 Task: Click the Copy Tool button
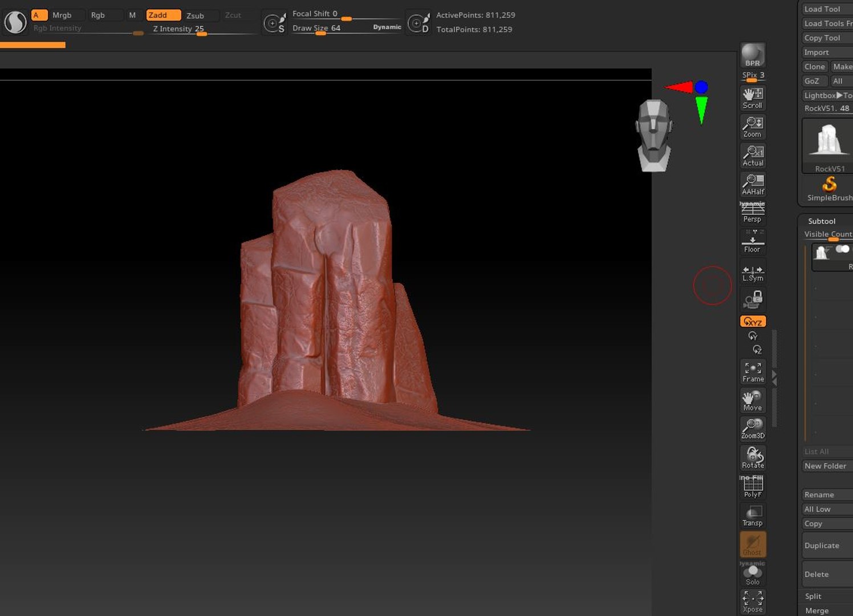click(827, 38)
